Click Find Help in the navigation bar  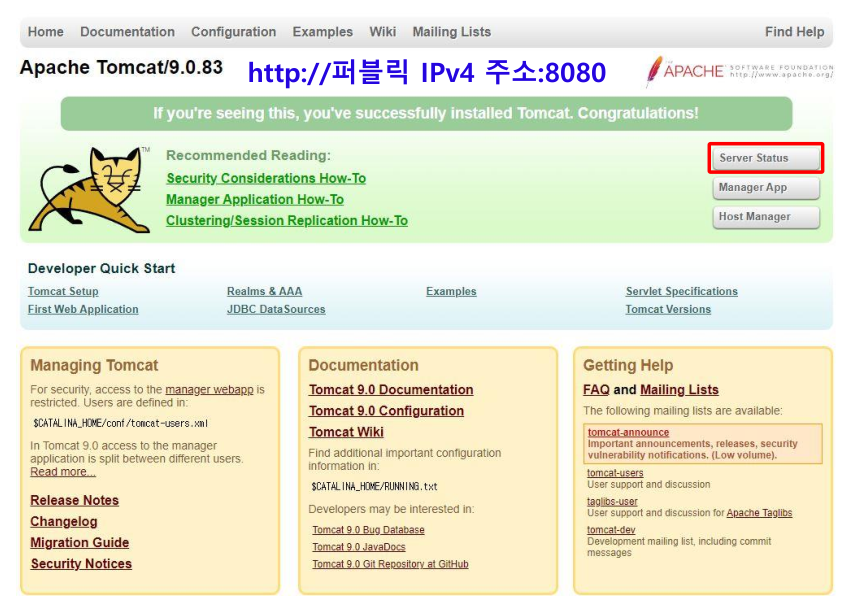coord(794,32)
